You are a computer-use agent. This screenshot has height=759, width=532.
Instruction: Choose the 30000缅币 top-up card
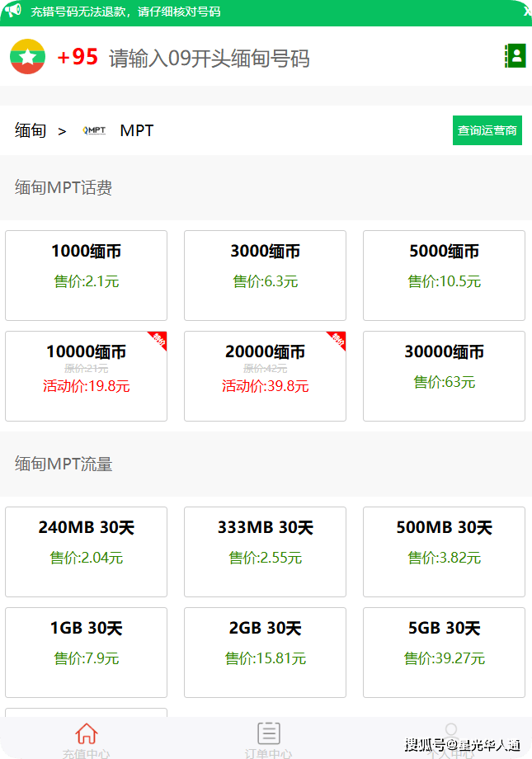point(444,376)
